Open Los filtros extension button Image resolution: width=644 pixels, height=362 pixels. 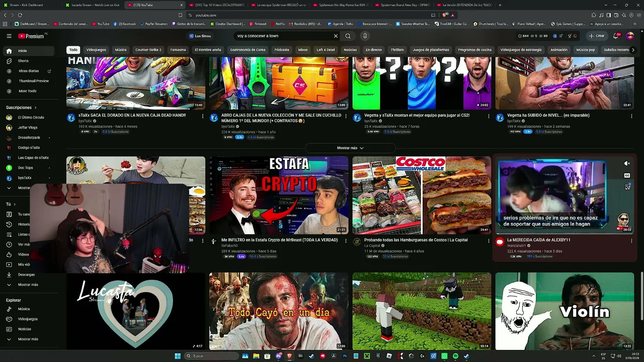[x=200, y=36]
